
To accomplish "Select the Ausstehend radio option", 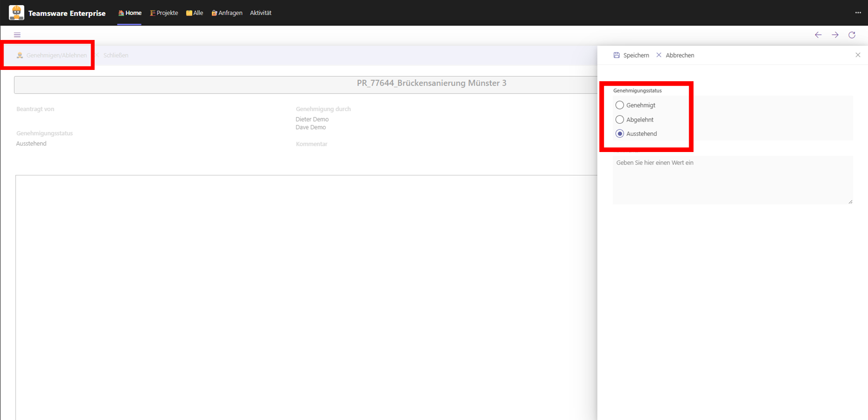I will [x=620, y=134].
